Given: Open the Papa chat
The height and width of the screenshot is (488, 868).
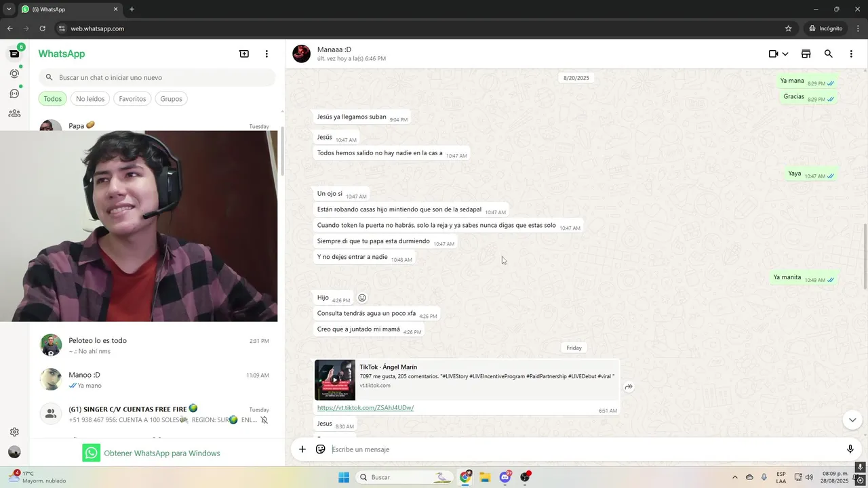Looking at the screenshot, I should [156, 125].
